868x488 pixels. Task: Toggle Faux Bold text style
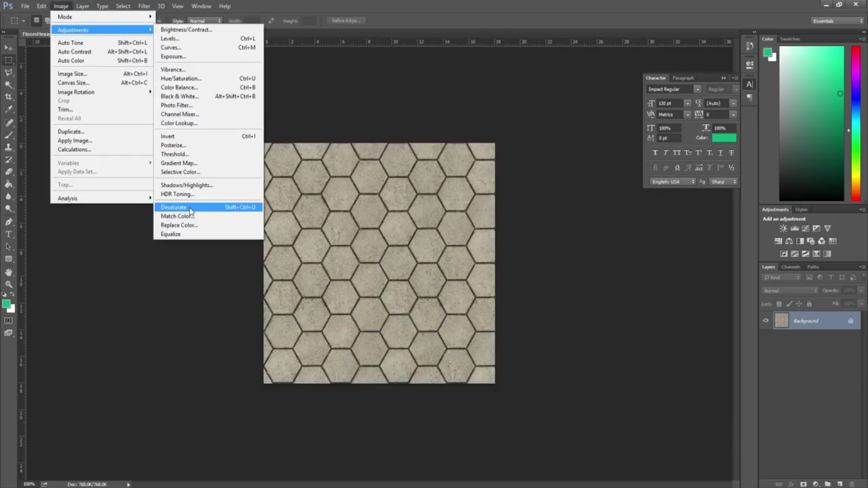click(x=655, y=153)
